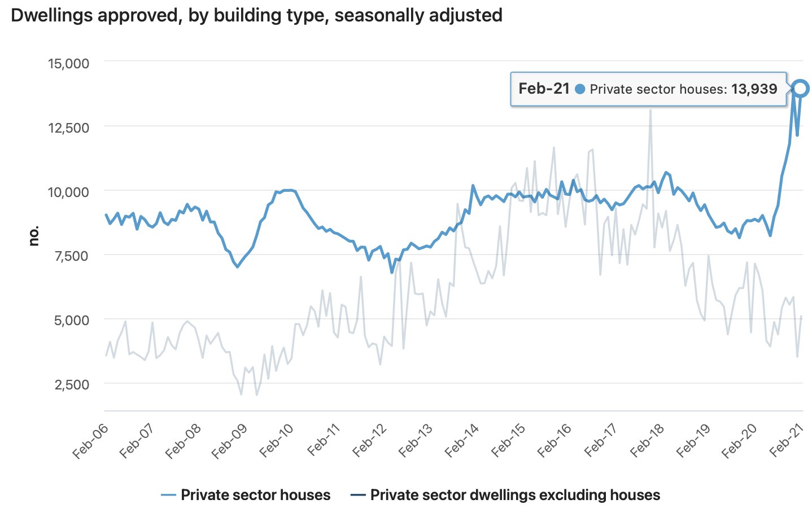The width and height of the screenshot is (812, 517).
Task: Select the Feb-06 x-axis label
Action: [x=91, y=440]
